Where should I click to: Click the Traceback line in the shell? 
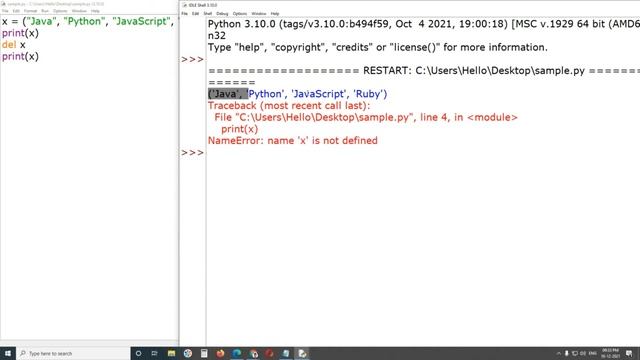(x=289, y=105)
